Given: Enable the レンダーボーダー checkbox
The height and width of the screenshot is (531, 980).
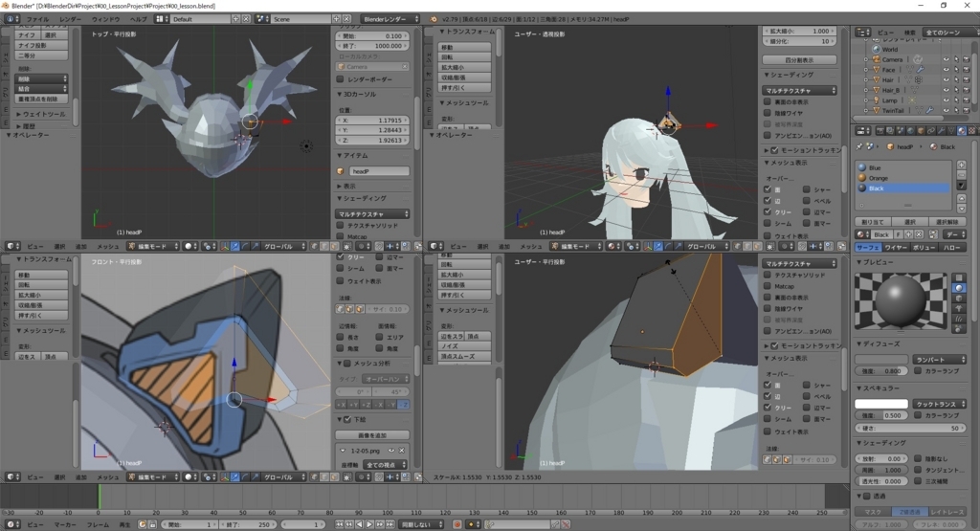Looking at the screenshot, I should pos(340,79).
